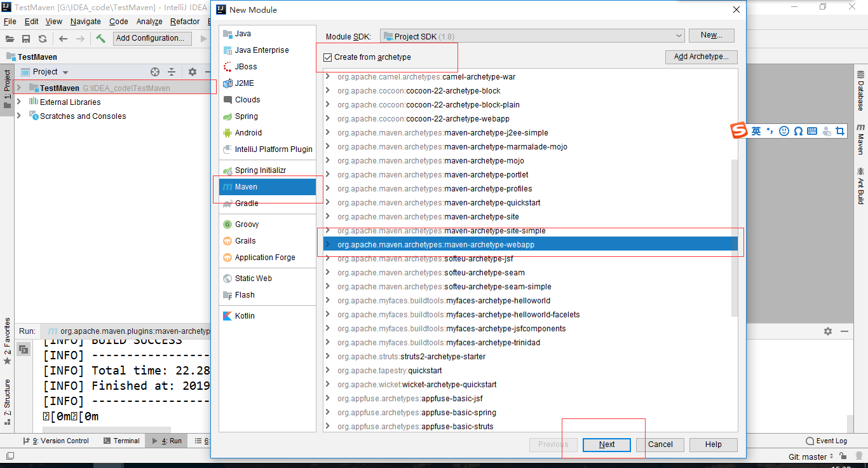This screenshot has height=468, width=868.
Task: Click the Back navigation arrow
Action: [64, 39]
